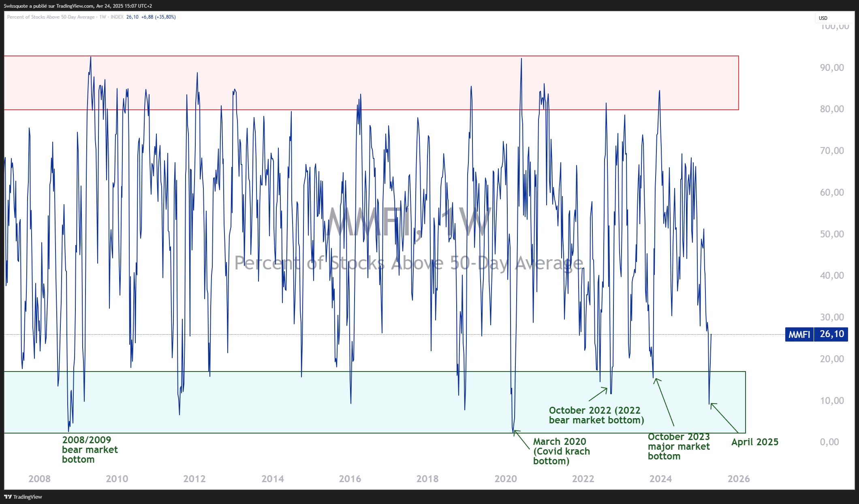Click the 40,00 price scale label
This screenshot has height=504, width=859.
pyautogui.click(x=832, y=275)
